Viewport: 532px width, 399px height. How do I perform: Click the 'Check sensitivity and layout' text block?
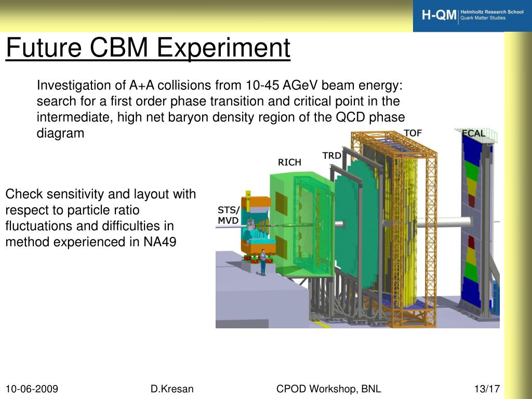tap(100, 218)
